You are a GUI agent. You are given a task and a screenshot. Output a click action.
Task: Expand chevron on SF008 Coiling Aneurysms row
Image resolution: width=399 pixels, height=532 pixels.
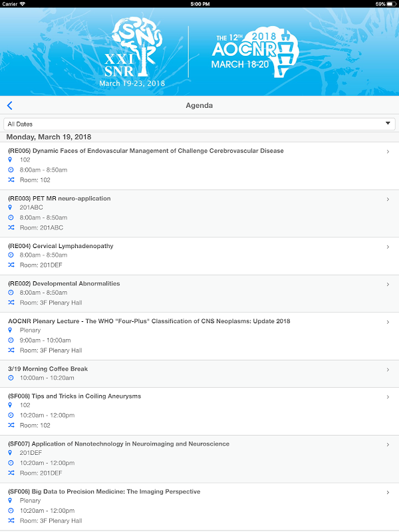click(x=388, y=397)
